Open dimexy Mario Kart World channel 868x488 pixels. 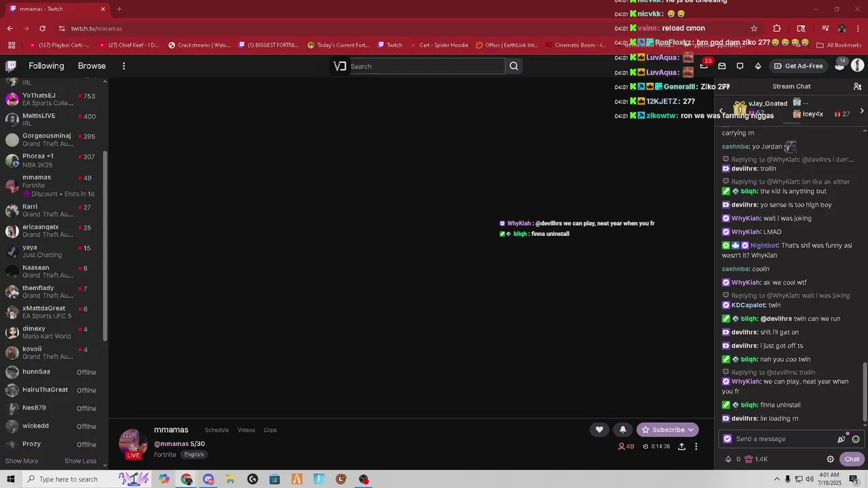53,332
